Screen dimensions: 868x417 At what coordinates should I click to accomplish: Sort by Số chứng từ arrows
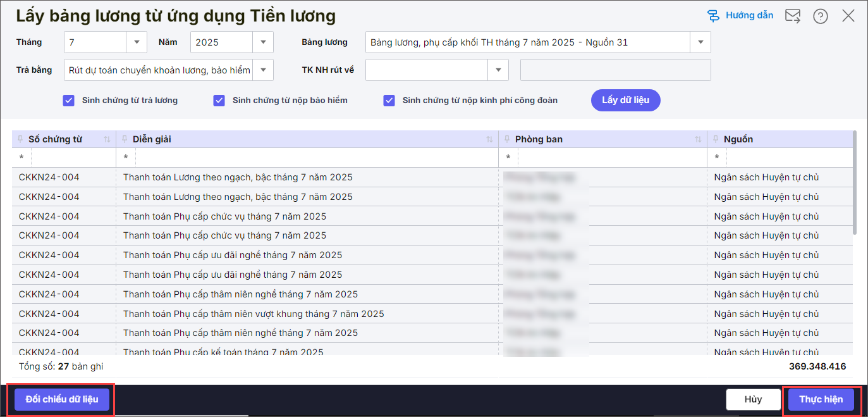point(107,139)
